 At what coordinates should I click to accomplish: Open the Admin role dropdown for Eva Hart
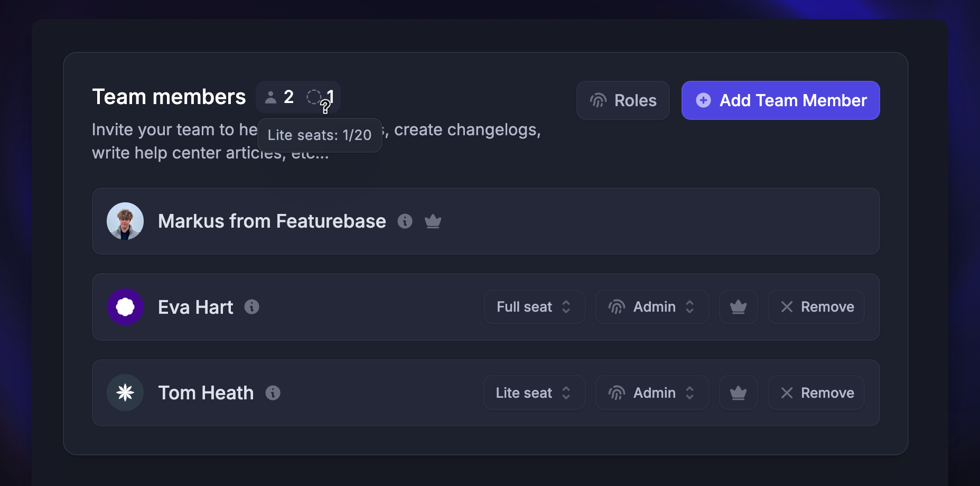[x=652, y=307]
